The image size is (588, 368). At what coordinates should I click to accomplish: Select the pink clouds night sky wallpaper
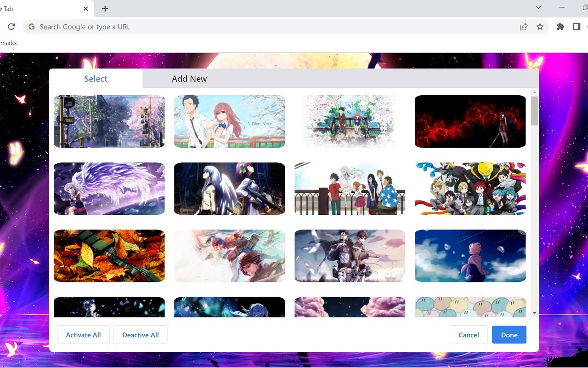coord(350,307)
